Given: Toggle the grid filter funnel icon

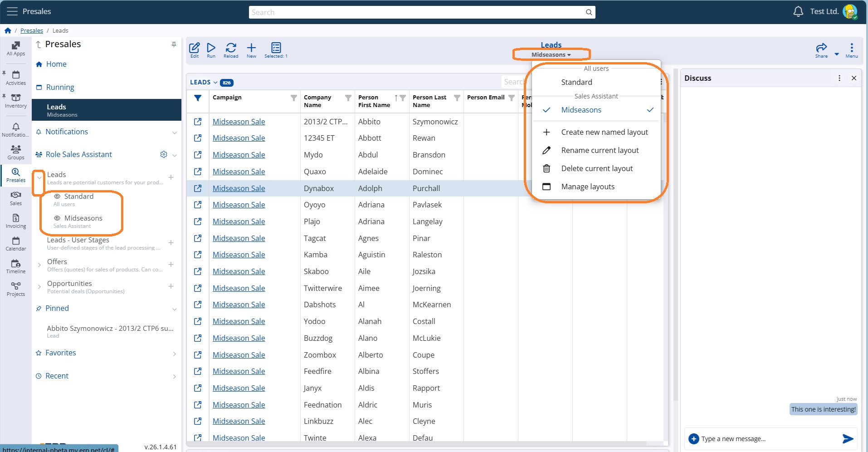Looking at the screenshot, I should [x=198, y=98].
